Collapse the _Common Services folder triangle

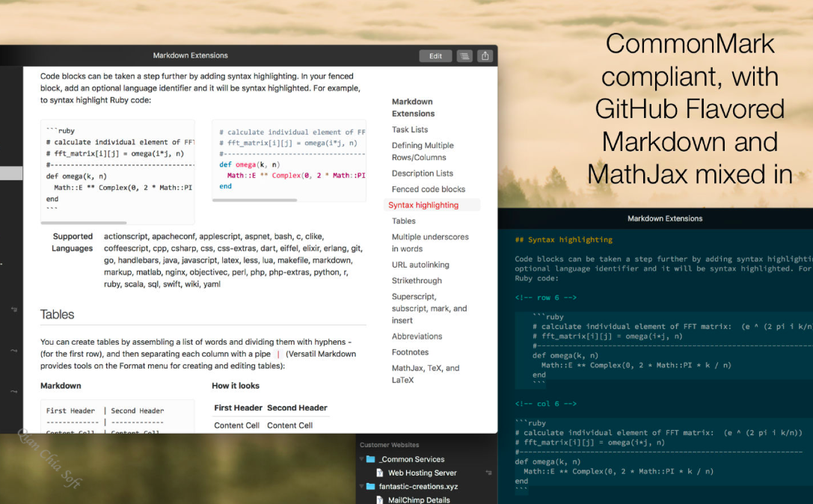361,459
